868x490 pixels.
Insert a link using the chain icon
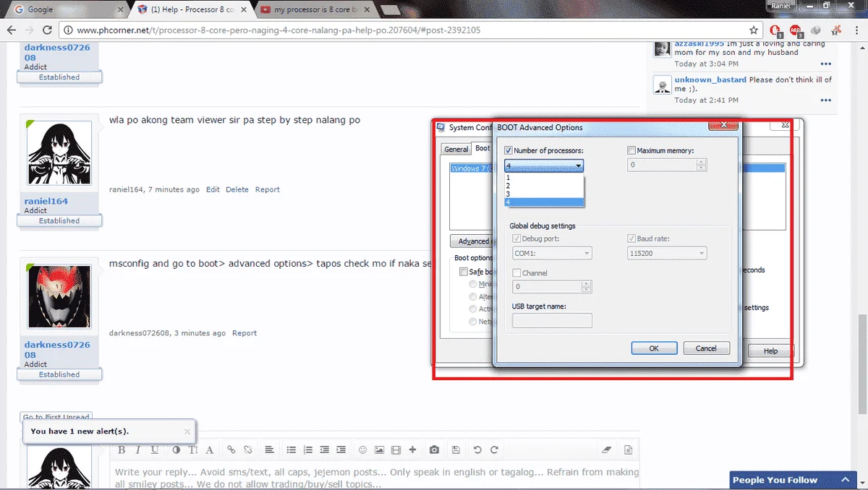(x=231, y=450)
